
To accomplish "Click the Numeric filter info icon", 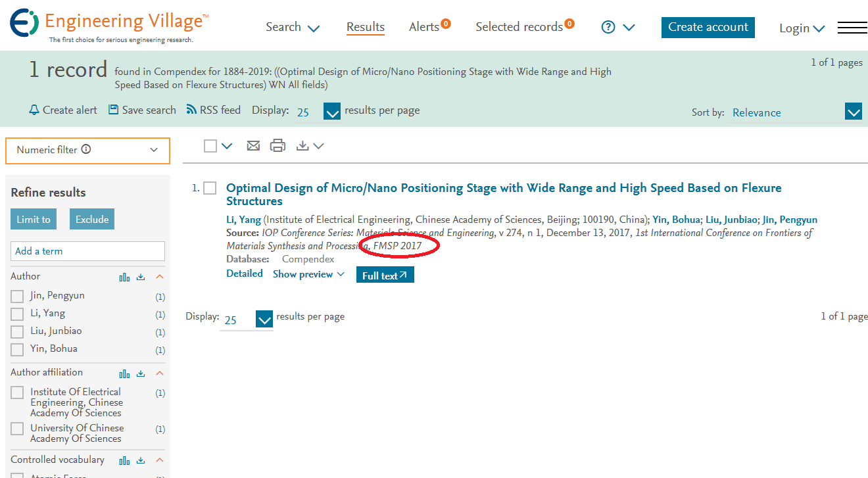I will (x=86, y=149).
